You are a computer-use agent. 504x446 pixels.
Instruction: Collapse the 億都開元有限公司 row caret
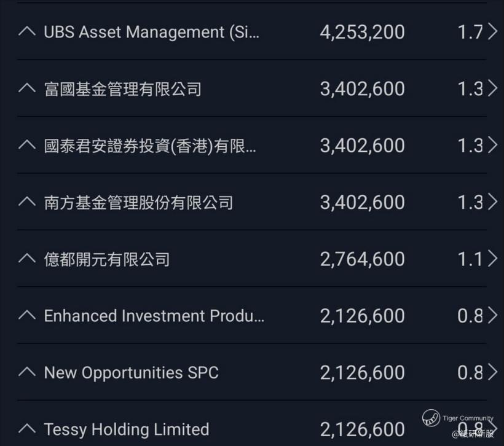27,259
